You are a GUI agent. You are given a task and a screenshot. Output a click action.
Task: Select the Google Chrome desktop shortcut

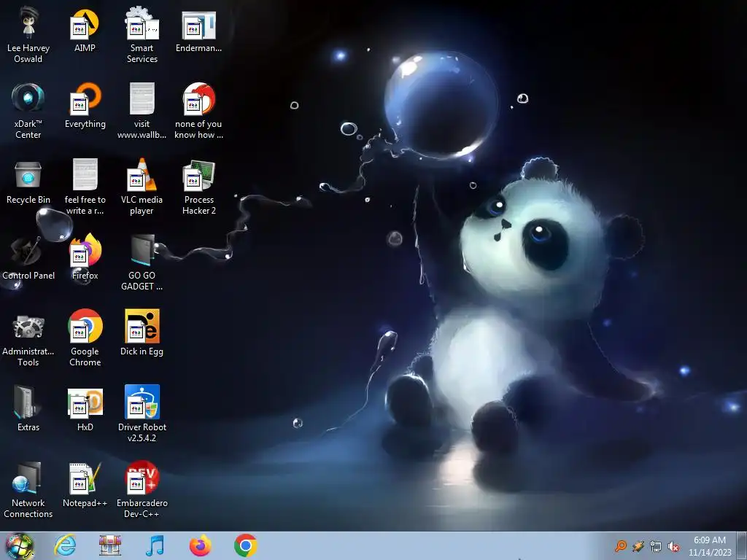click(85, 338)
